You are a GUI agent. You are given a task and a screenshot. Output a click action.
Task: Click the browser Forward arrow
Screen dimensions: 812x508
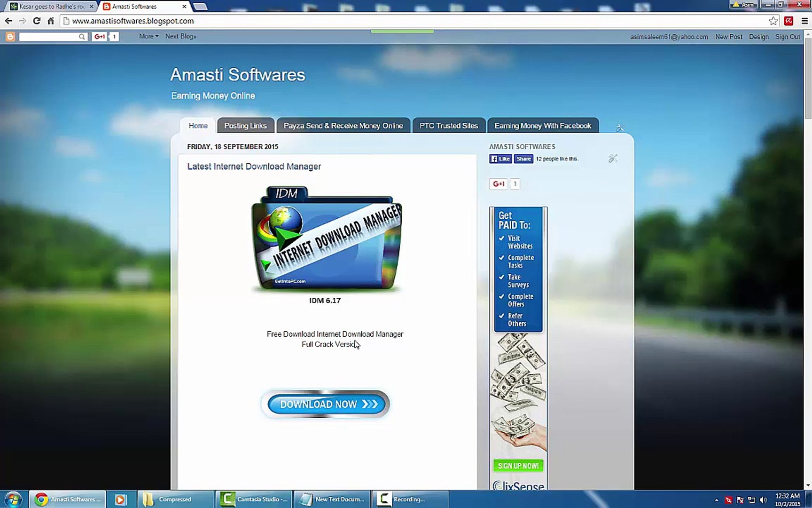23,21
